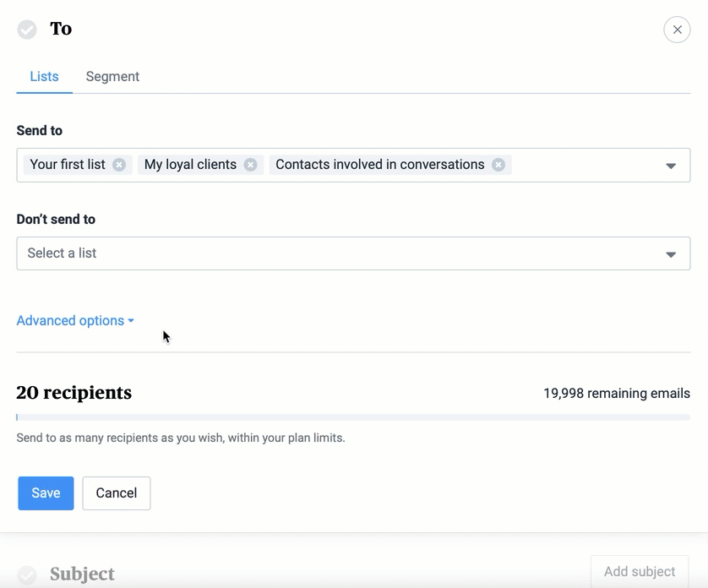Remove the 'Your first list' tag
Viewport: 708px width, 588px height.
click(119, 165)
